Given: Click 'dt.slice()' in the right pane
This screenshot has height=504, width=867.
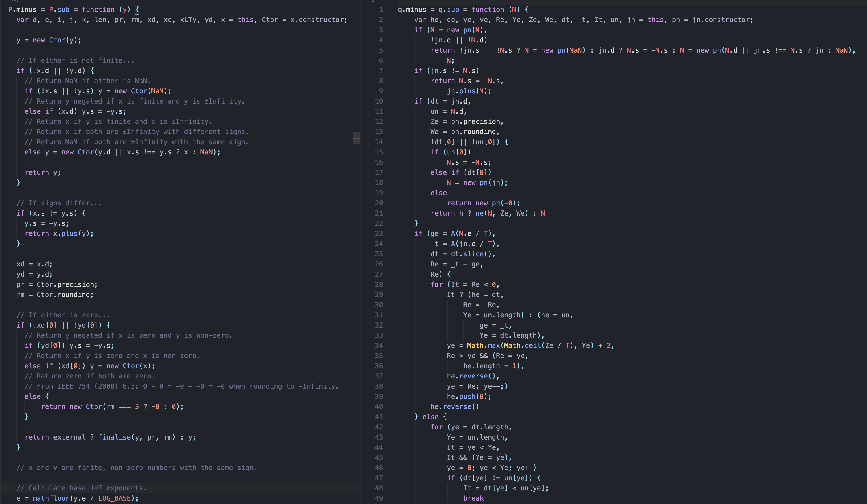Looking at the screenshot, I should pos(471,254).
